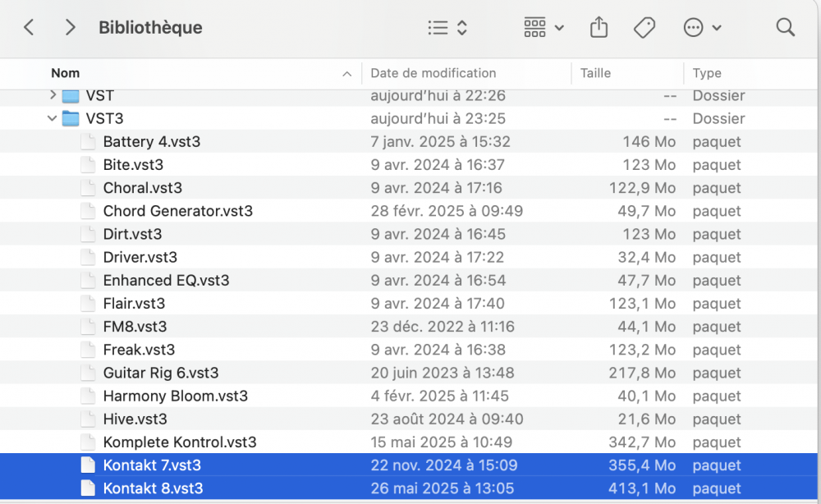Toggle the sort direction arrow in Nom column

(346, 74)
